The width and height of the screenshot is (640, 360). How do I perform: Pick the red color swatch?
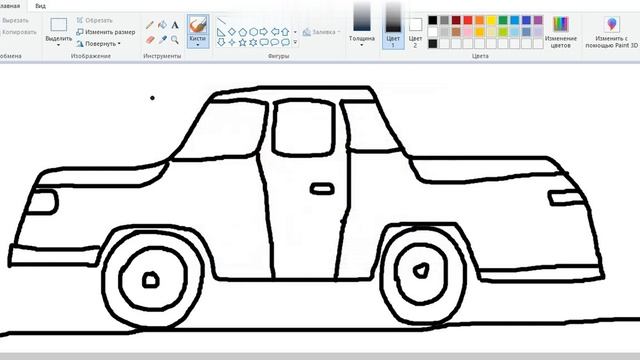pyautogui.click(x=468, y=20)
